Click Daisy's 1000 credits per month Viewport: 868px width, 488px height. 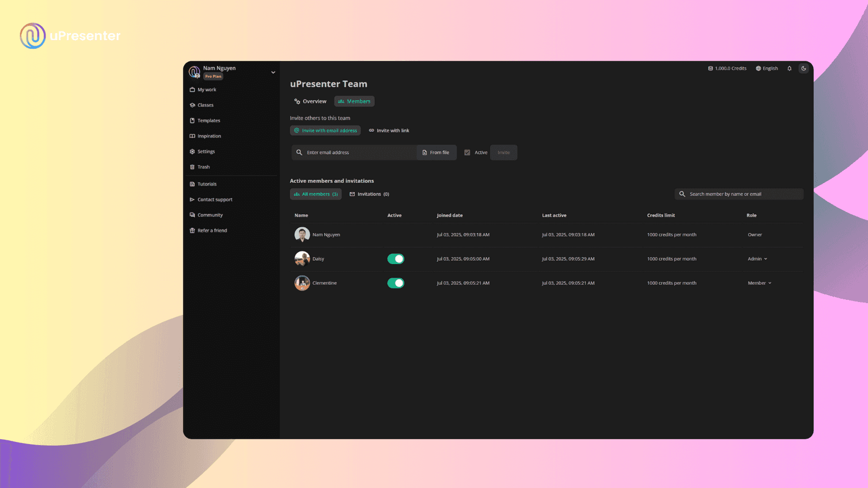(x=672, y=259)
